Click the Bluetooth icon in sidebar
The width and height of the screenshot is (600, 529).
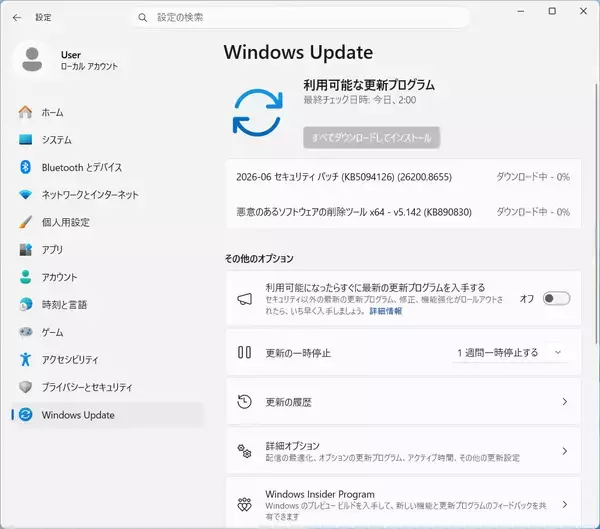pos(26,167)
